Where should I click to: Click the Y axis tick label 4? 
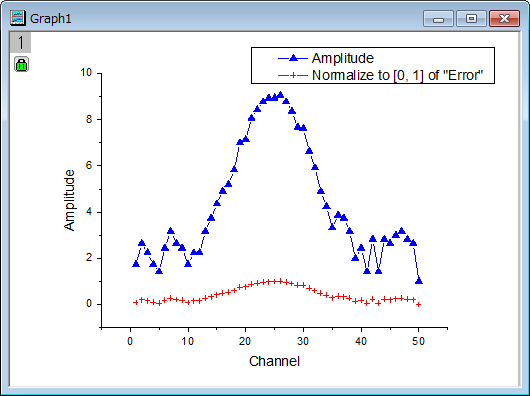[x=90, y=212]
